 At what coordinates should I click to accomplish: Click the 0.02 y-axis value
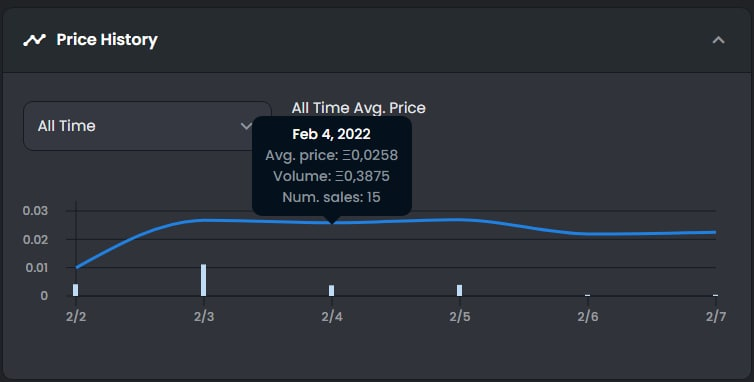[x=35, y=239]
